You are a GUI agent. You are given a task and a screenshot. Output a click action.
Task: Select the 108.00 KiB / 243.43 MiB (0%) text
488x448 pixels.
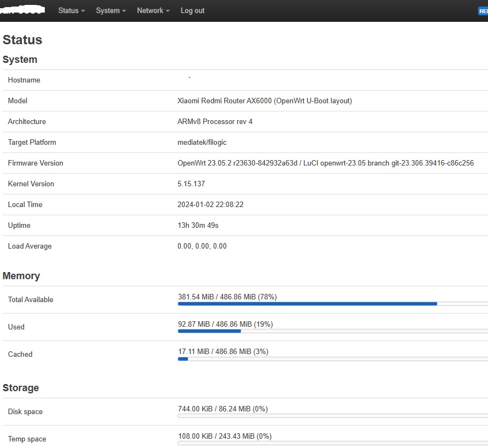225,436
